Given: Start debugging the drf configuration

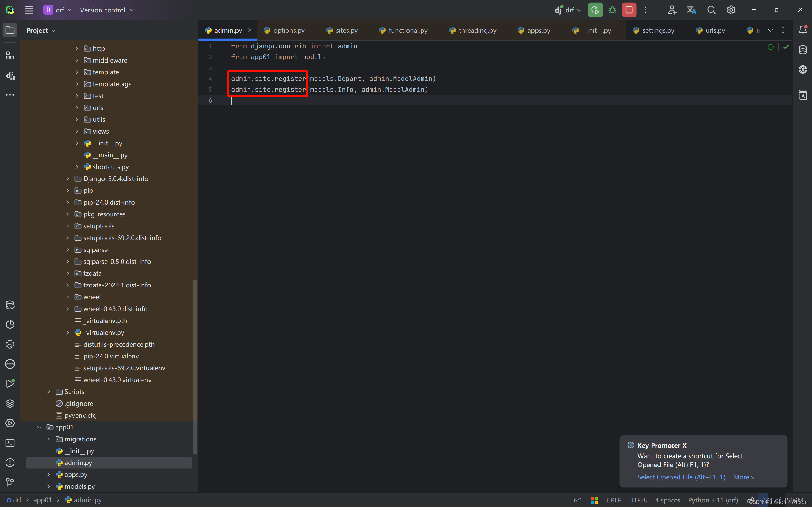Looking at the screenshot, I should click(612, 10).
